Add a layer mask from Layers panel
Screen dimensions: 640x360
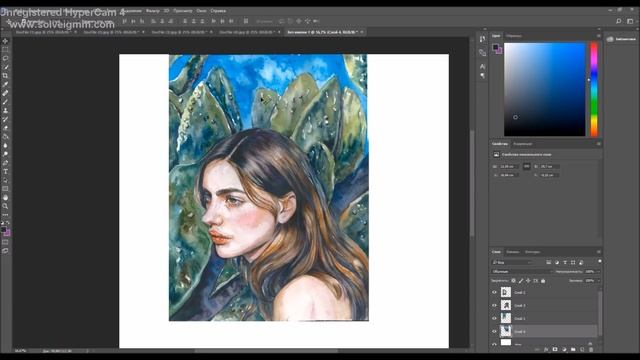pyautogui.click(x=555, y=350)
